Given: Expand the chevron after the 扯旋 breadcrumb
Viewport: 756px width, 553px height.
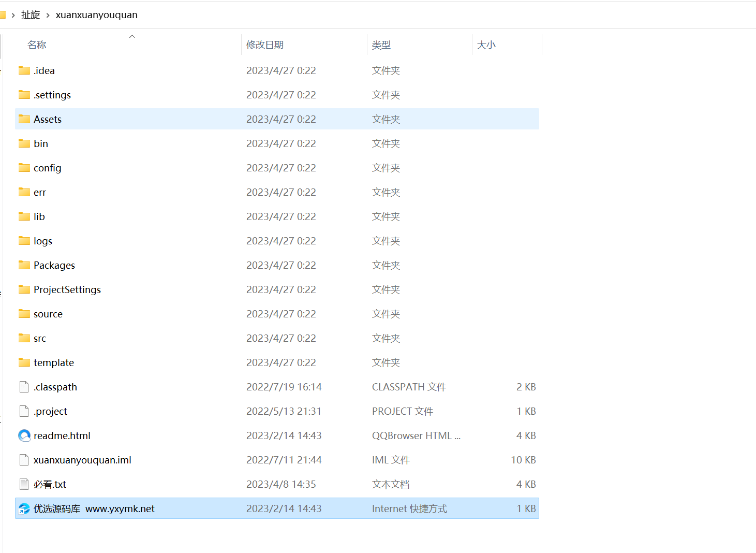Looking at the screenshot, I should coord(48,15).
